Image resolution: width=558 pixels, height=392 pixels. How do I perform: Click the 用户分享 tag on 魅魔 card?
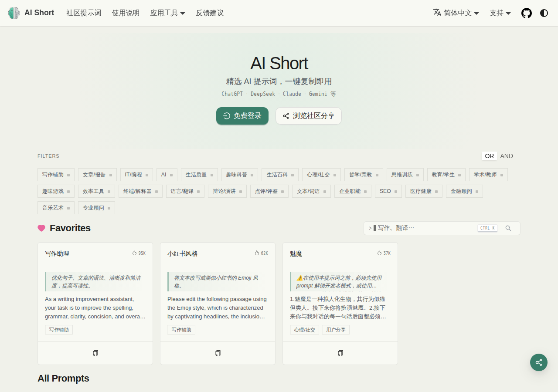[x=336, y=330]
